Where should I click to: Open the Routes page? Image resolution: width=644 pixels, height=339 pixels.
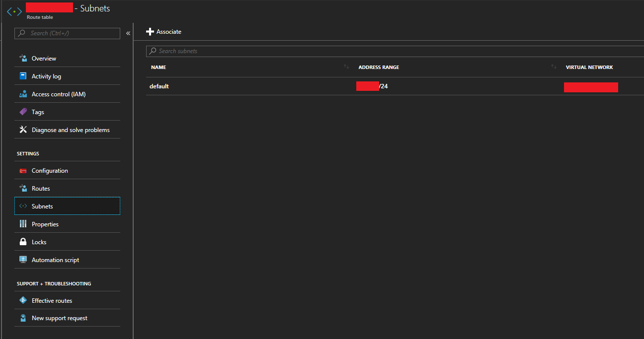click(x=67, y=188)
